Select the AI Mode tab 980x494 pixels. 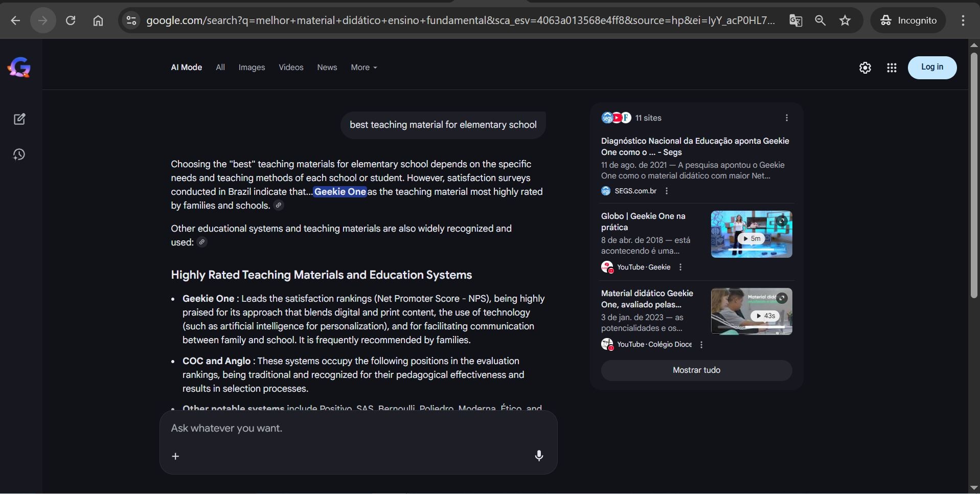click(187, 68)
